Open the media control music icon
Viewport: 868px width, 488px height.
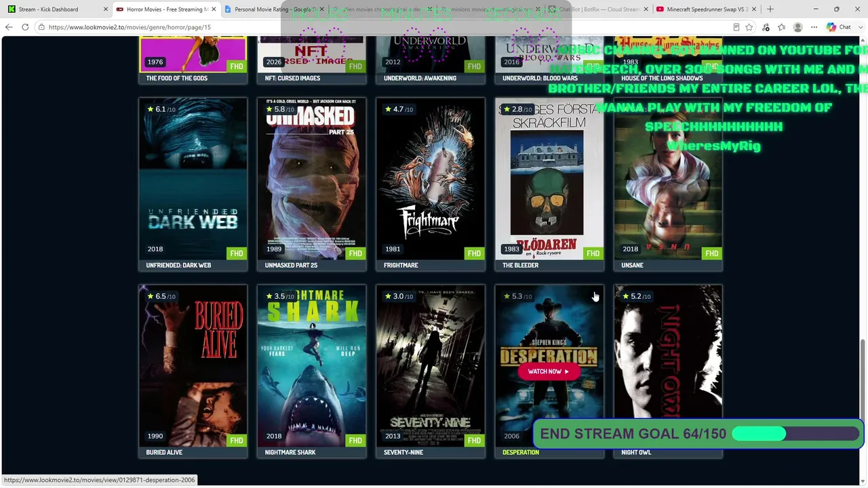[x=766, y=27]
